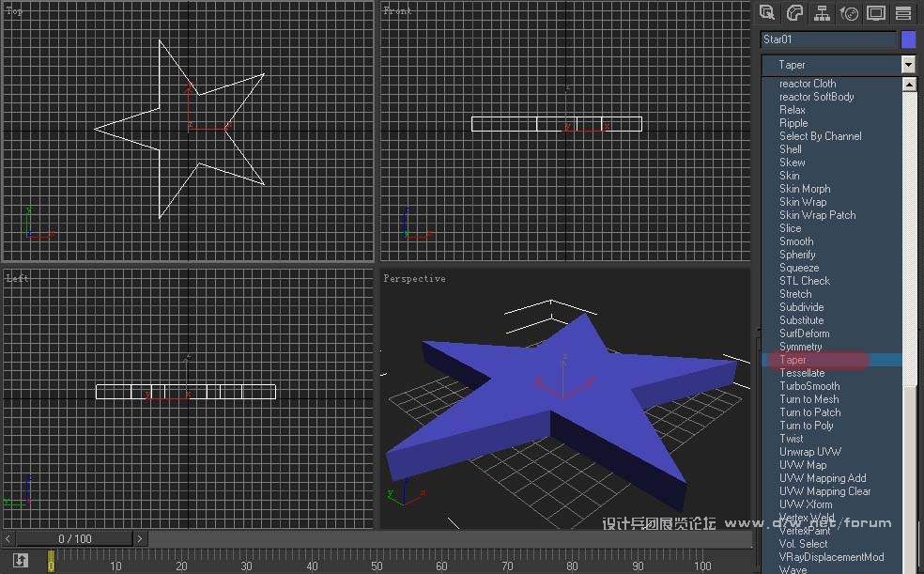
Task: Click frame 20 on the track bar
Action: pos(181,565)
